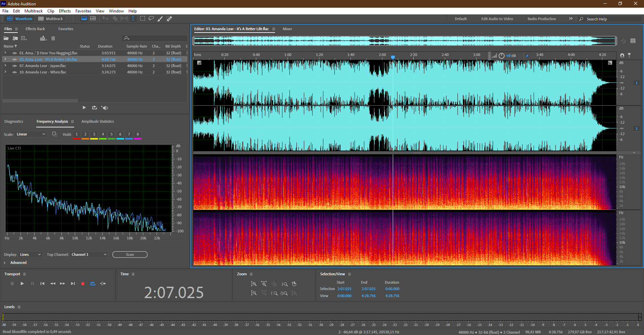Image resolution: width=644 pixels, height=335 pixels.
Task: Switch to the Effects Rack tab
Action: pos(35,29)
